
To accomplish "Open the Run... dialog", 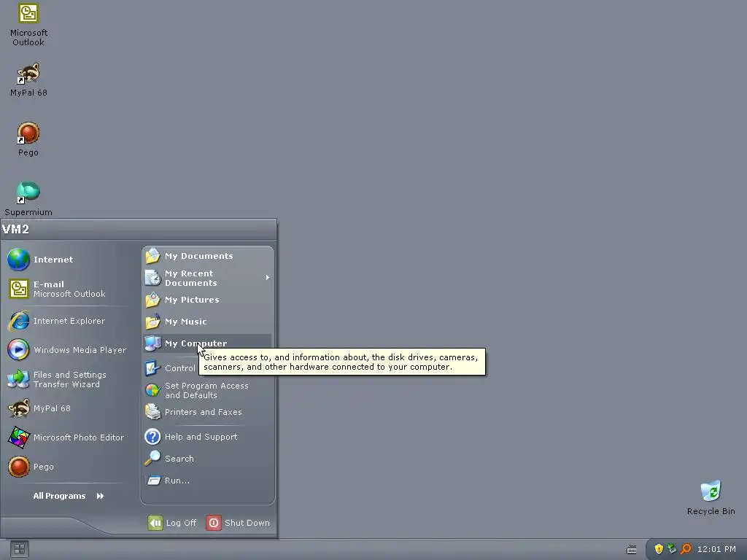I will pyautogui.click(x=207, y=481).
